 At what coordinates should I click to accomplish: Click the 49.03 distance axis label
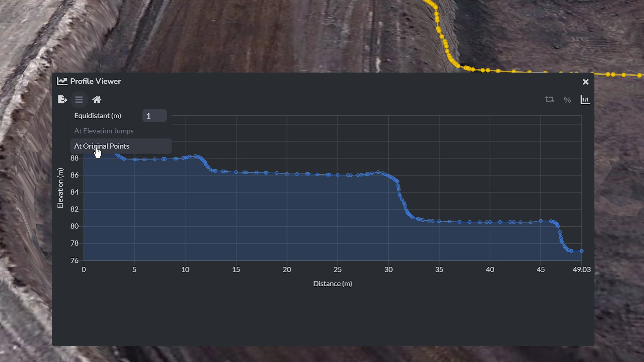(x=581, y=269)
